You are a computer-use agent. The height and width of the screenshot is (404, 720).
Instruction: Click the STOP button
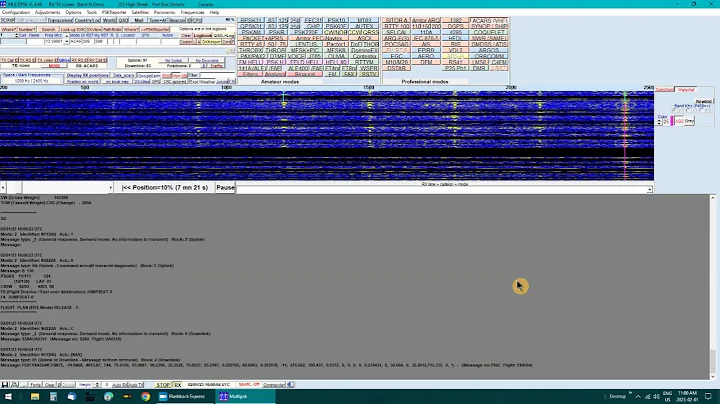click(x=163, y=385)
